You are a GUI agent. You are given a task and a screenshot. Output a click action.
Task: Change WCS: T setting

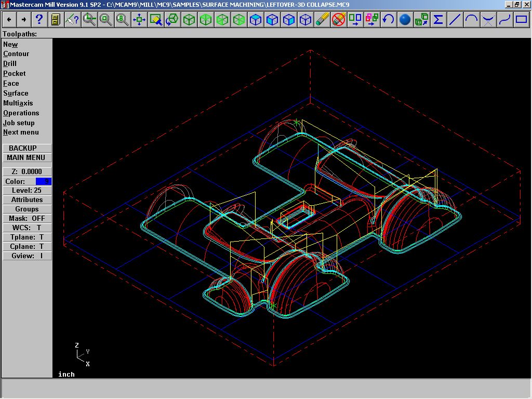[x=27, y=228]
